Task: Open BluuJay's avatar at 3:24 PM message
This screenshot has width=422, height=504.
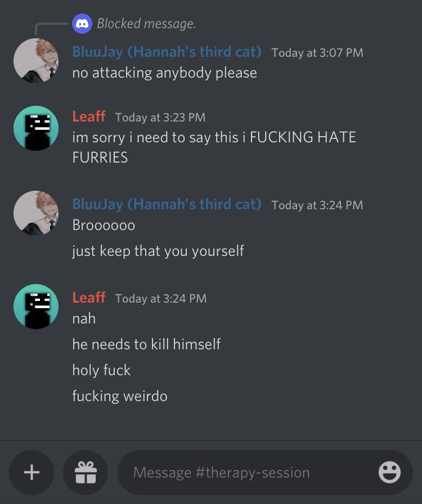Action: click(x=36, y=213)
